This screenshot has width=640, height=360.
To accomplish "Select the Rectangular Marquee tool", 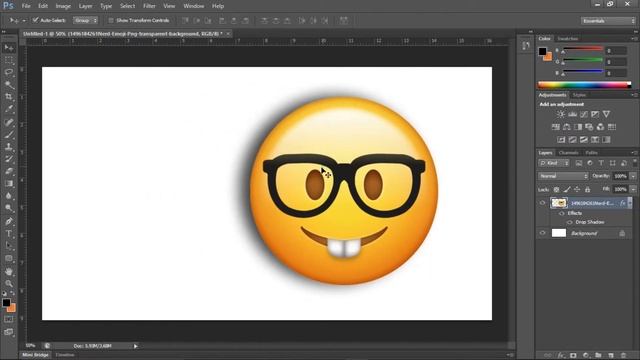I will point(9,60).
